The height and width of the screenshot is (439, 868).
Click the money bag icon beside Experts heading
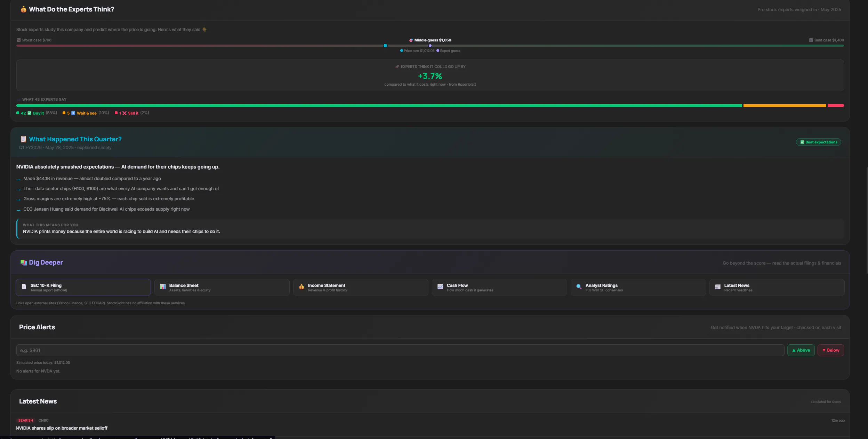pos(23,9)
